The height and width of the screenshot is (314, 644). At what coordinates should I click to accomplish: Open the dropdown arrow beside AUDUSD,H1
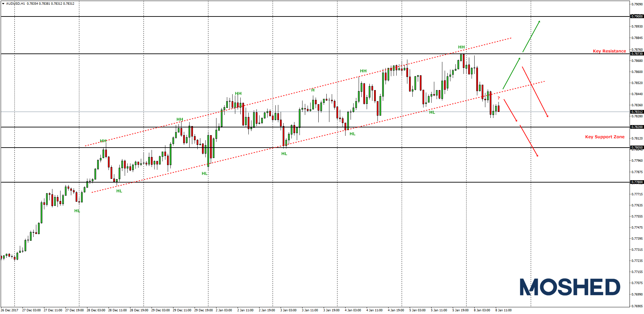point(3,3)
